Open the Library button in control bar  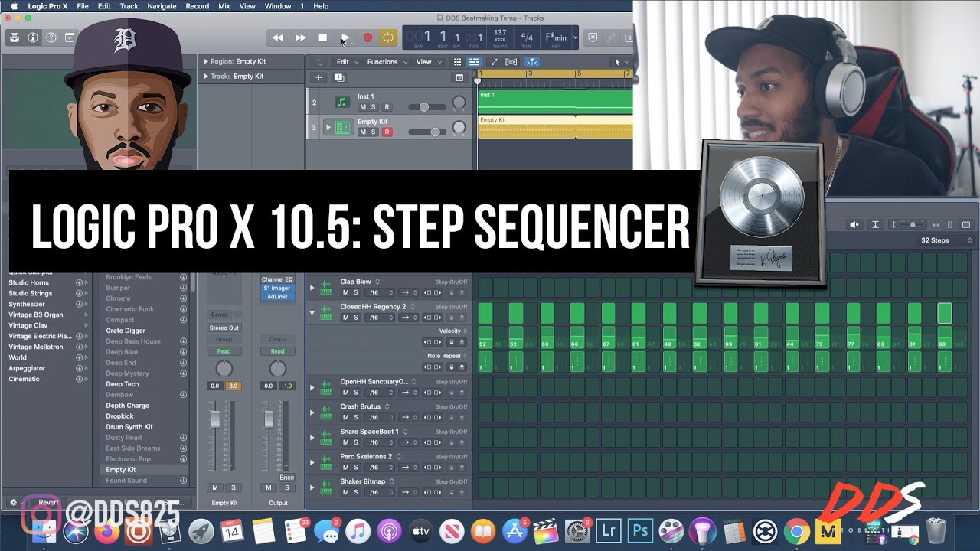[x=15, y=37]
